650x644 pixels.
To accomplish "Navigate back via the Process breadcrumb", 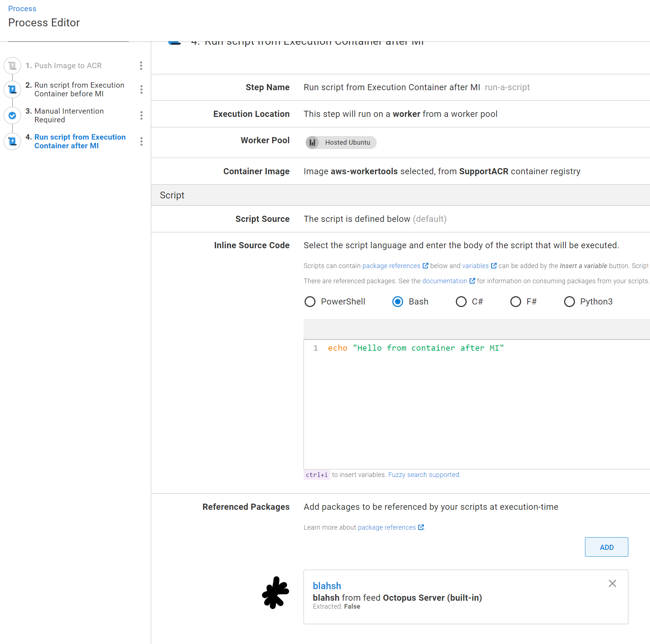I will coord(22,8).
